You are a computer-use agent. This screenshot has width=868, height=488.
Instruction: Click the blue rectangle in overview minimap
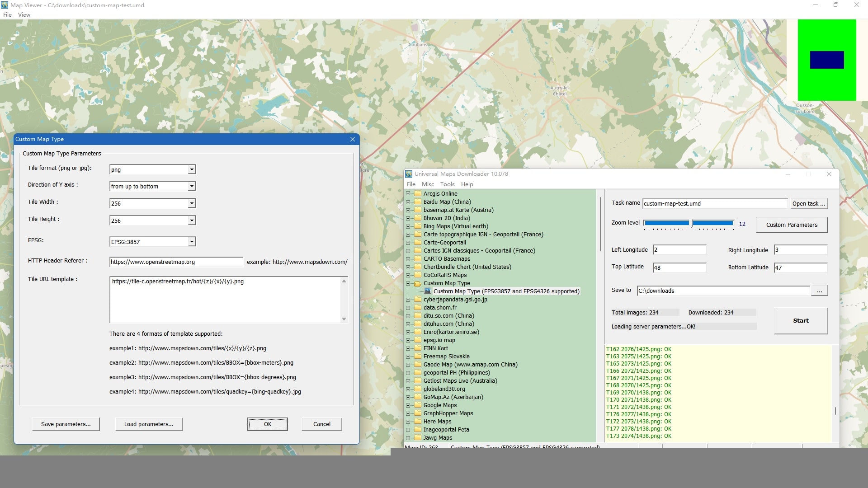click(x=827, y=60)
